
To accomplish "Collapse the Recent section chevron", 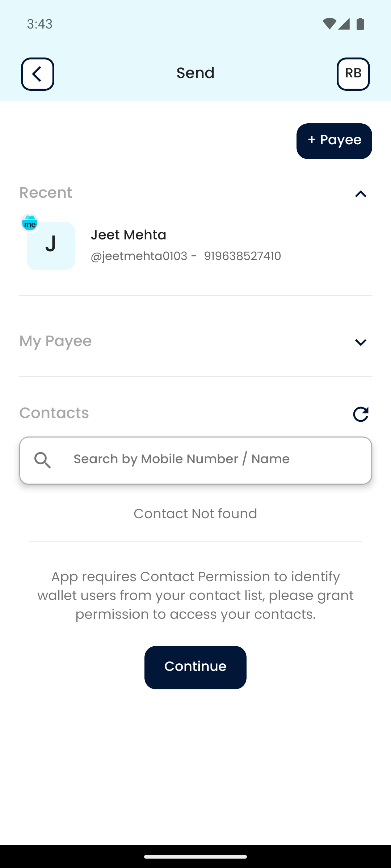I will (x=361, y=194).
